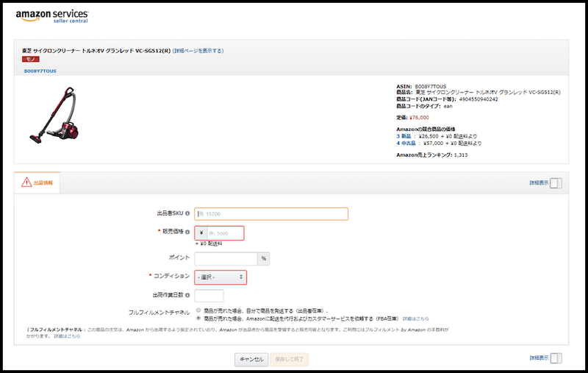
Task: Focus the 販売価格 price input field
Action: pyautogui.click(x=225, y=233)
